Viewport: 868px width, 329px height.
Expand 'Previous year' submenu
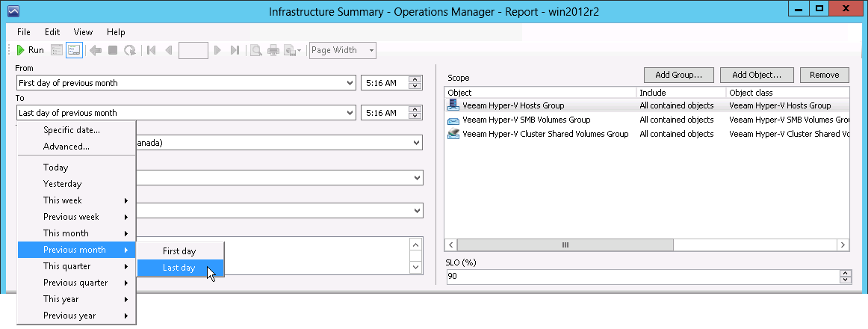pos(76,316)
